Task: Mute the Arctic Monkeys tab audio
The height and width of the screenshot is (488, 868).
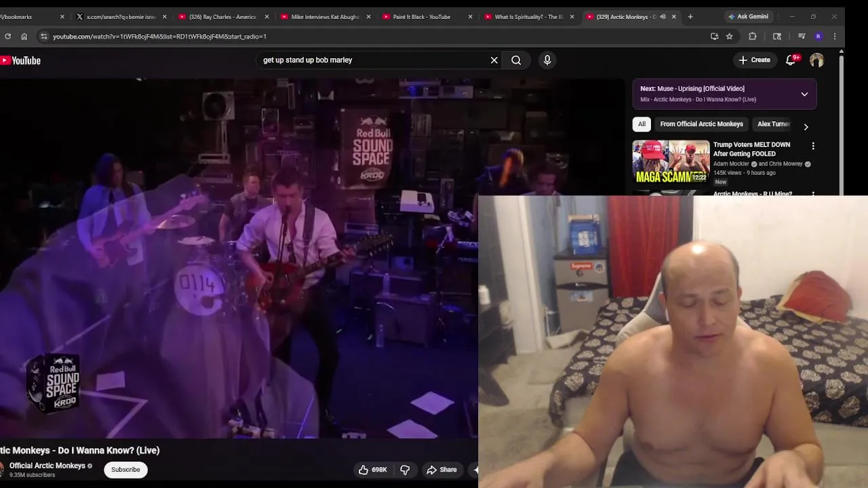Action: click(663, 17)
